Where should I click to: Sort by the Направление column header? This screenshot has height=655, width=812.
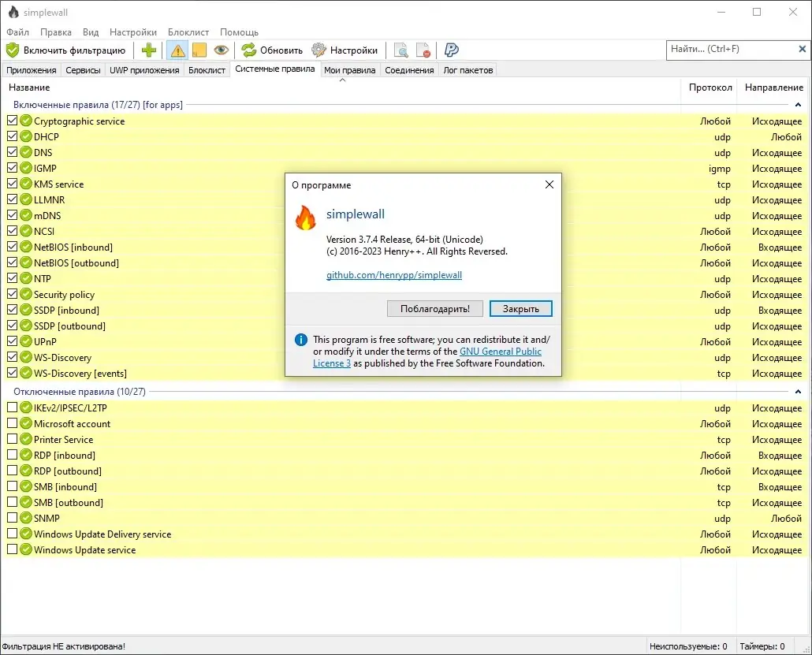click(x=774, y=87)
